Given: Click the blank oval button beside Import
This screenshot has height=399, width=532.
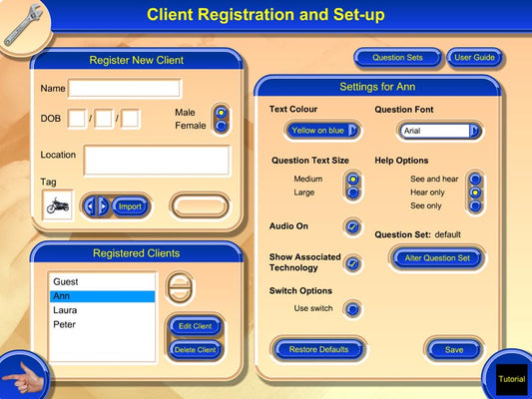Looking at the screenshot, I should (200, 205).
